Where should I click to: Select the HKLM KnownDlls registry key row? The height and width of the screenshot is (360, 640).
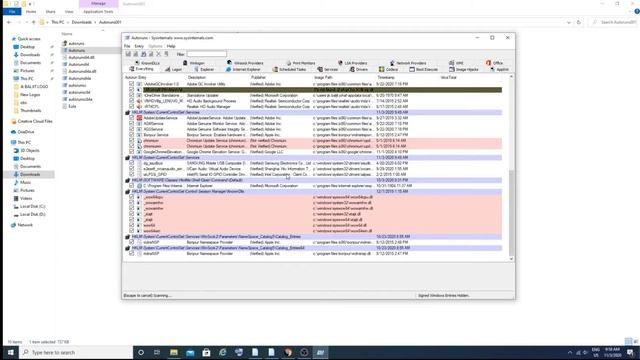coord(313,191)
